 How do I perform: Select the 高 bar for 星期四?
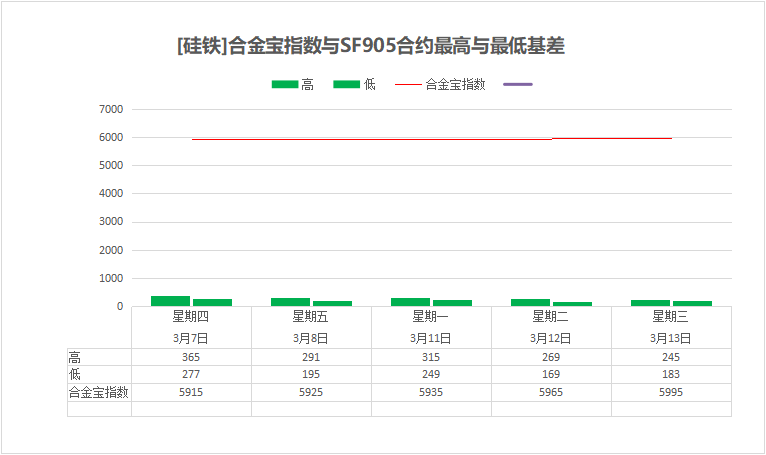[171, 300]
